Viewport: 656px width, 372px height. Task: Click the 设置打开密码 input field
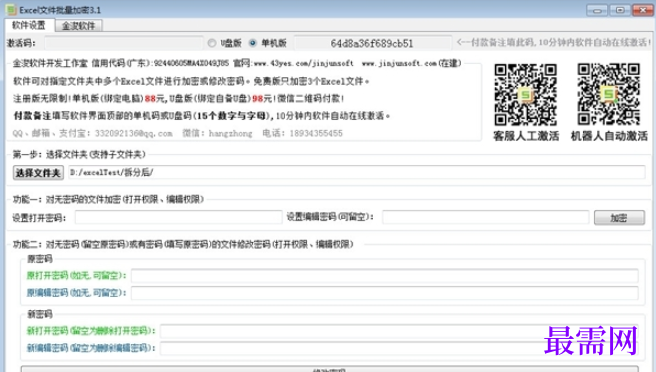pyautogui.click(x=179, y=217)
